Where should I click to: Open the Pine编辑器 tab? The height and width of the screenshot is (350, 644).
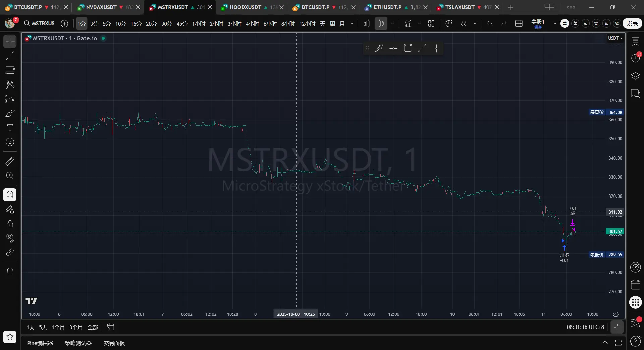pyautogui.click(x=40, y=343)
